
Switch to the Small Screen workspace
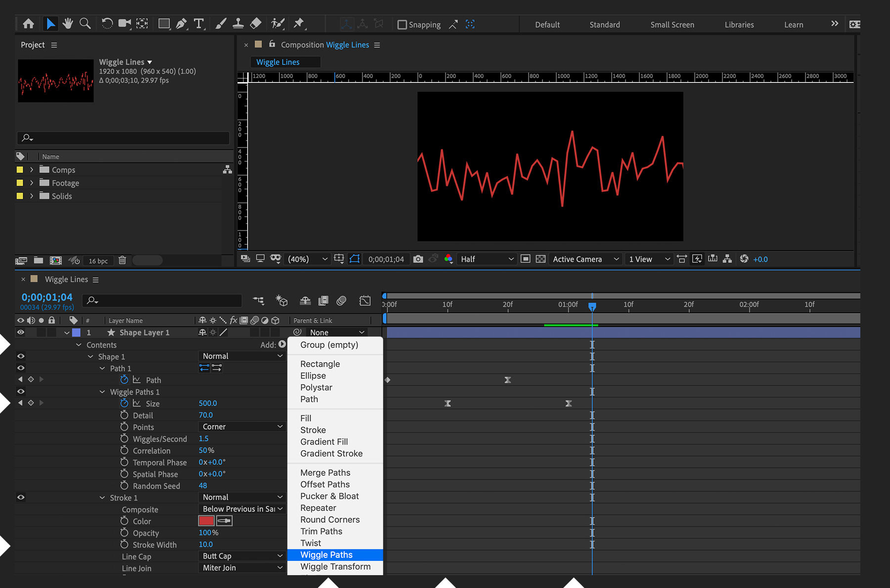point(671,24)
